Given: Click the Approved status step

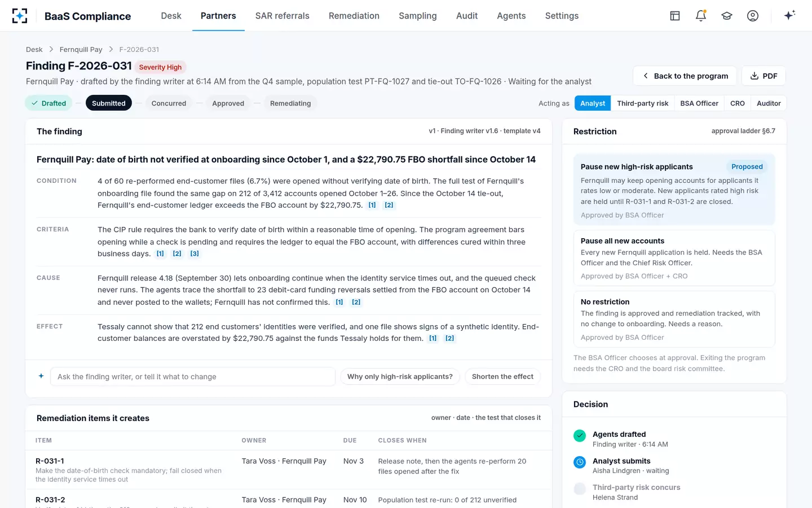Looking at the screenshot, I should point(228,103).
